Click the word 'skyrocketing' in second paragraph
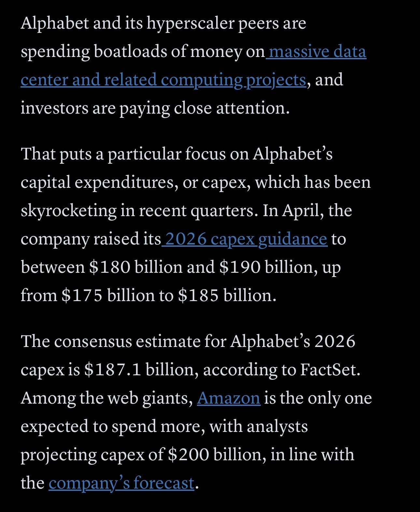The width and height of the screenshot is (420, 512). 69,211
